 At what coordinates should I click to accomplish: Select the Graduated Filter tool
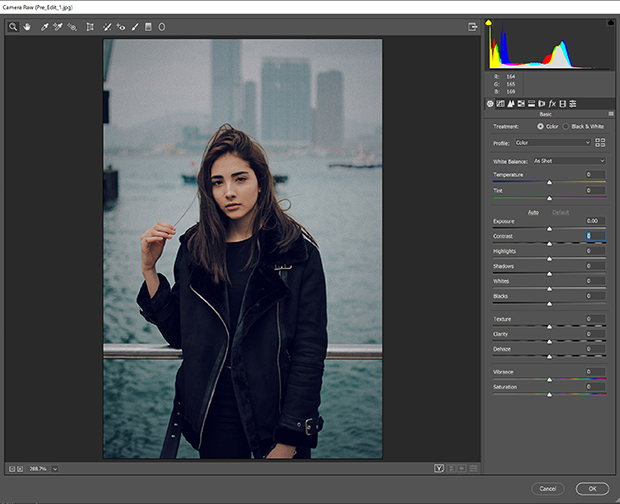coord(148,27)
